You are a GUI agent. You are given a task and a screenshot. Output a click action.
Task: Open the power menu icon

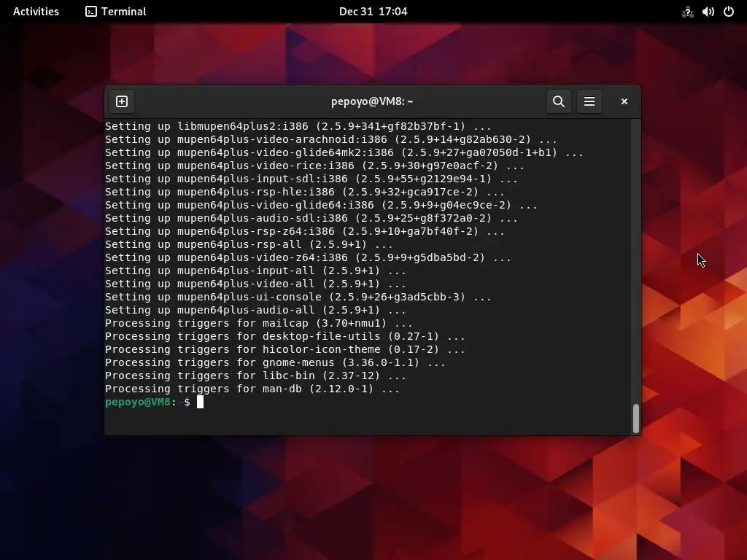click(x=729, y=12)
